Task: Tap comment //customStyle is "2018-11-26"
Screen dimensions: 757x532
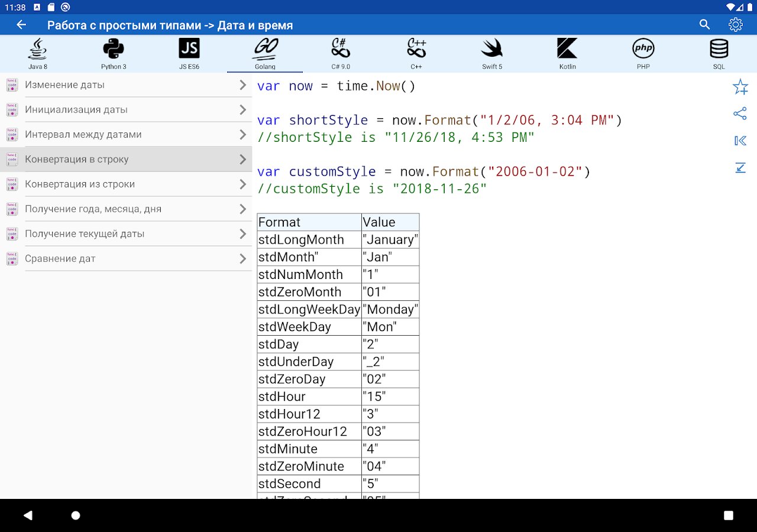Action: pyautogui.click(x=372, y=189)
